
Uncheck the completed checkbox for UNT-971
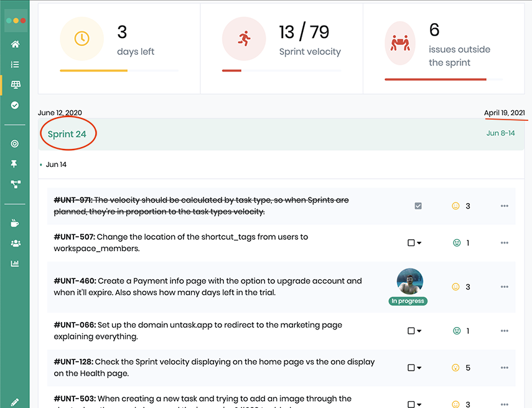tap(418, 206)
